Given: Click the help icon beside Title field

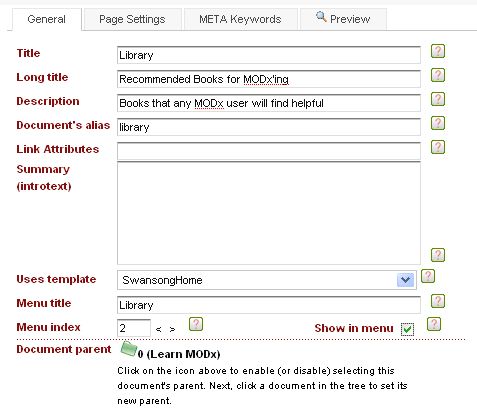Looking at the screenshot, I should [438, 51].
